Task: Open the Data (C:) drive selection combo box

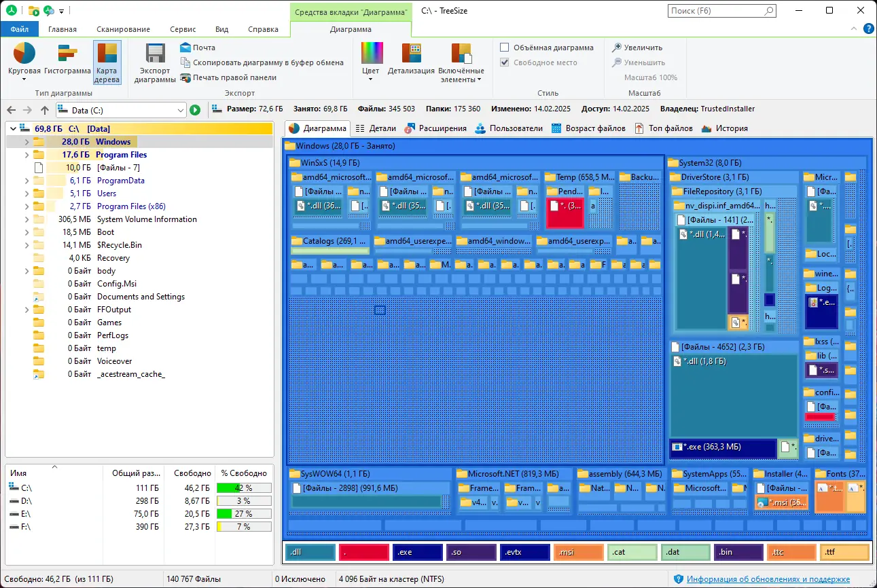Action: [x=121, y=110]
